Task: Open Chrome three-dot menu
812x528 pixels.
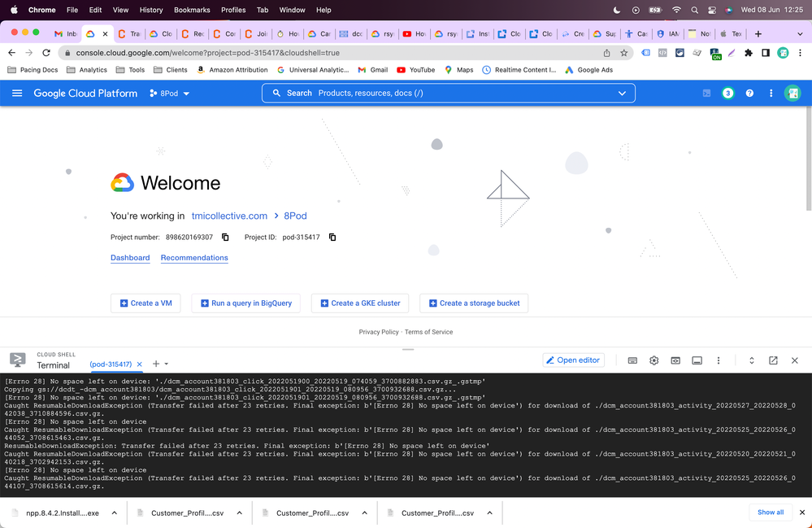Action: click(800, 53)
